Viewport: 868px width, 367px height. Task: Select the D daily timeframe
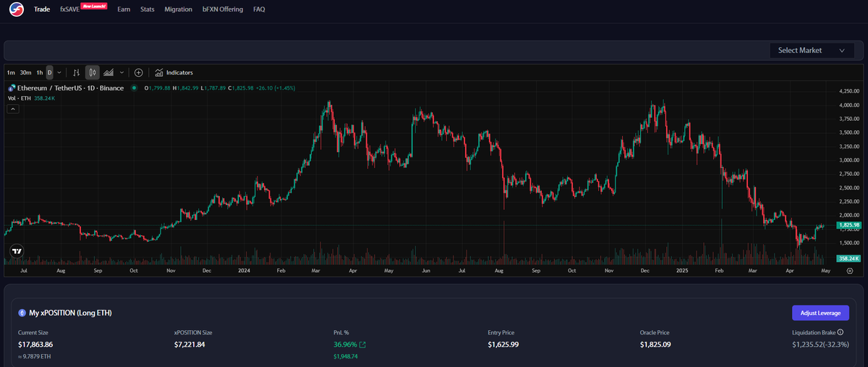coord(50,72)
